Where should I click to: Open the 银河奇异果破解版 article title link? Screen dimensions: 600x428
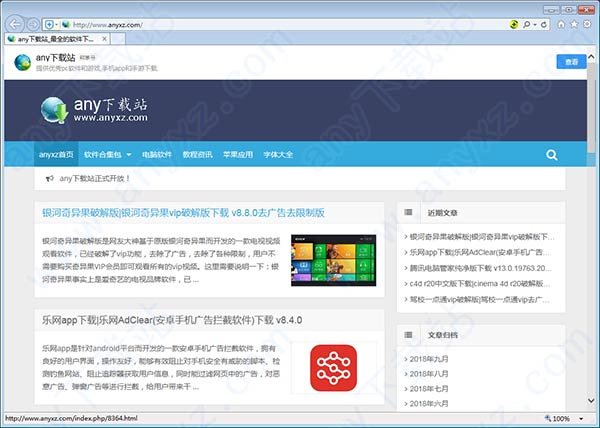coord(183,213)
